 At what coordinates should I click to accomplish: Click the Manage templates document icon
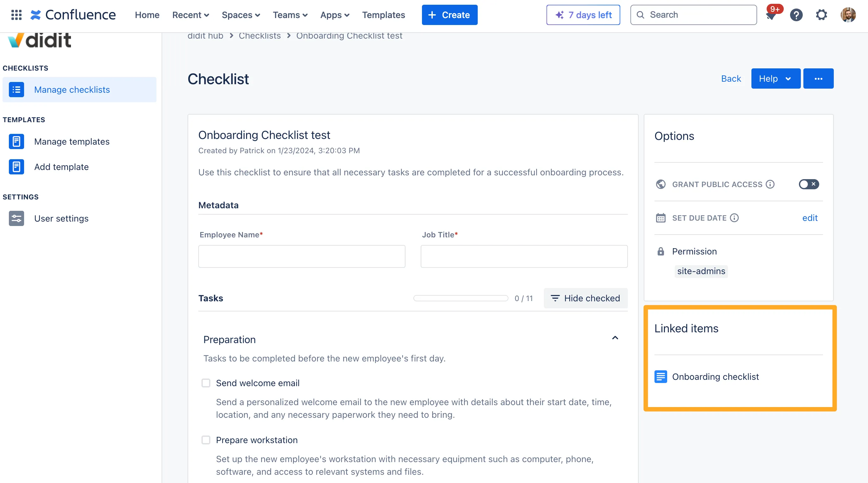click(x=16, y=141)
